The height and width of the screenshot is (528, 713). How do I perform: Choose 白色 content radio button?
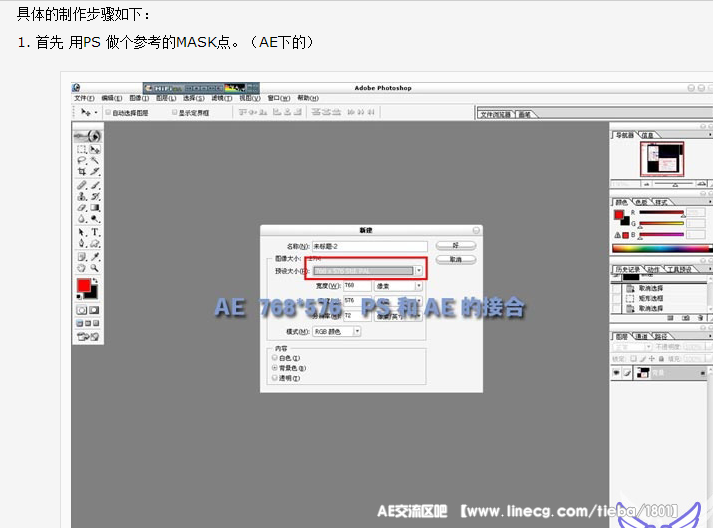coord(275,358)
